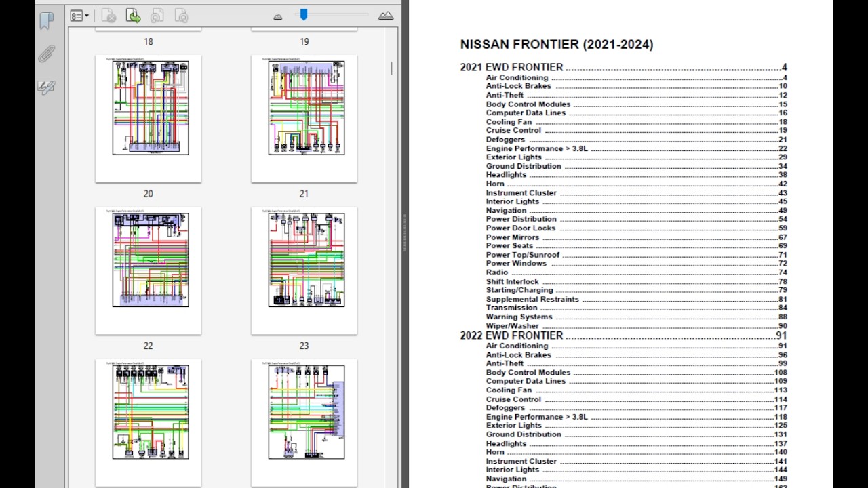Click the reduce thumbnail size icon
Image resolution: width=868 pixels, height=488 pixels.
[x=278, y=16]
